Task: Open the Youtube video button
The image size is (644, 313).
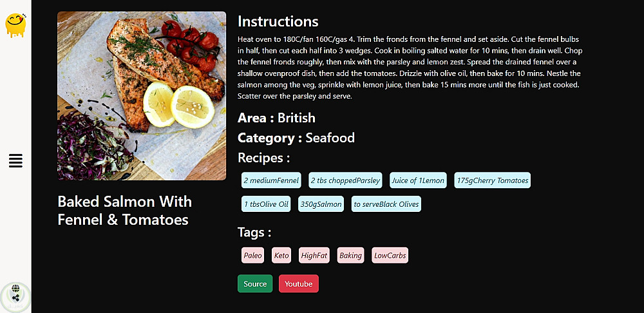Action: [x=298, y=284]
